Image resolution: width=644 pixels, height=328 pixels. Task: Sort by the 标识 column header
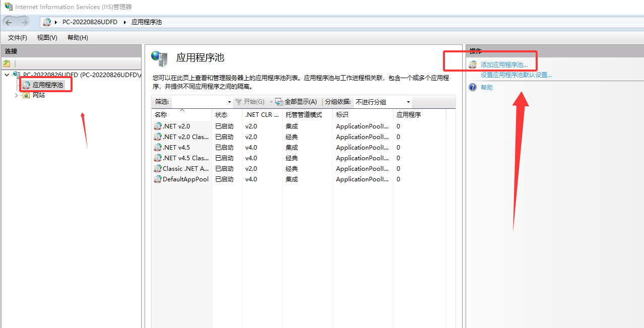(x=363, y=115)
